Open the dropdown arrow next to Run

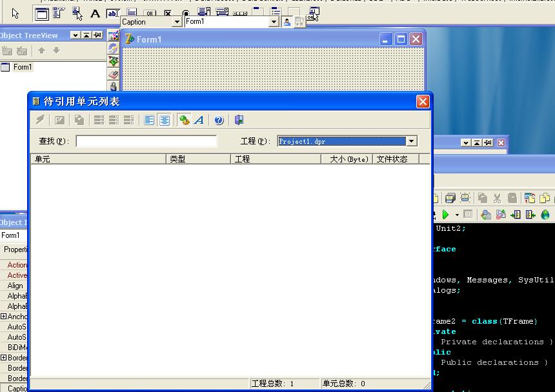[457, 215]
